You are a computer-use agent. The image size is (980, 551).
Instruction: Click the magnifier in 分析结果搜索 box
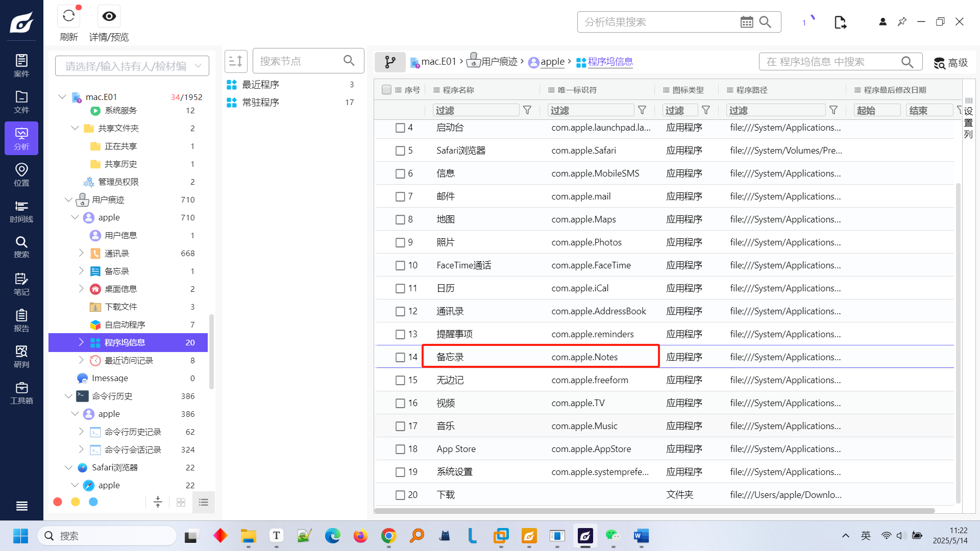(x=765, y=22)
